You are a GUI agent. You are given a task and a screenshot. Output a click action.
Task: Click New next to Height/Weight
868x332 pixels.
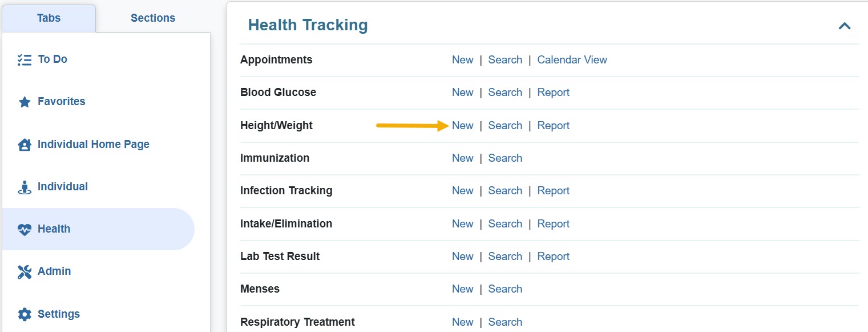tap(463, 125)
